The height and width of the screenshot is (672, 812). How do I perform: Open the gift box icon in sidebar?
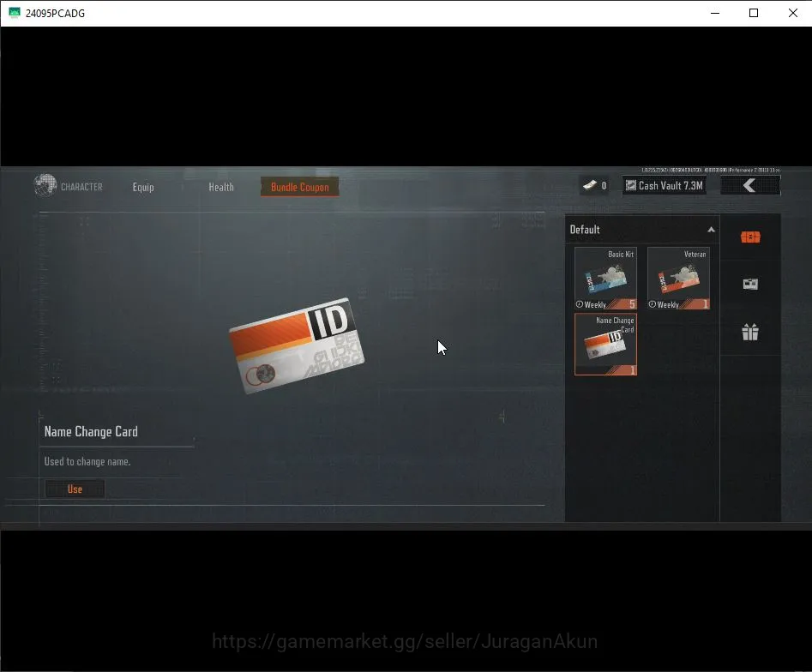click(x=750, y=332)
